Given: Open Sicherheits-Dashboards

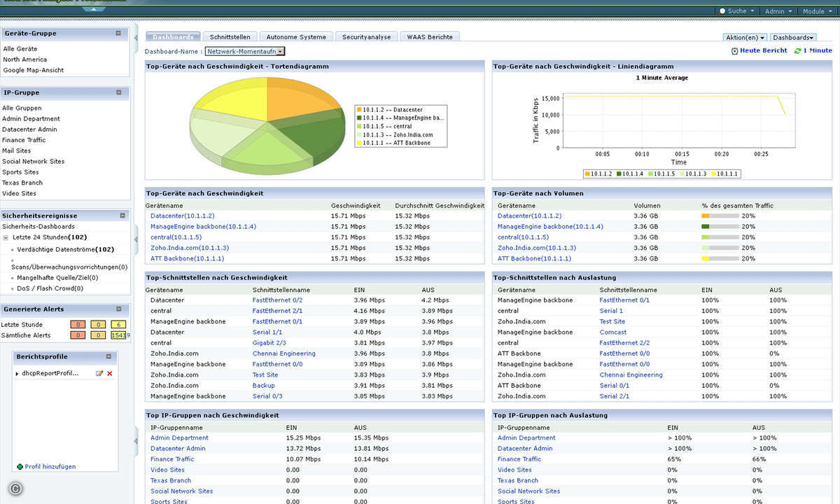Looking at the screenshot, I should tap(38, 227).
